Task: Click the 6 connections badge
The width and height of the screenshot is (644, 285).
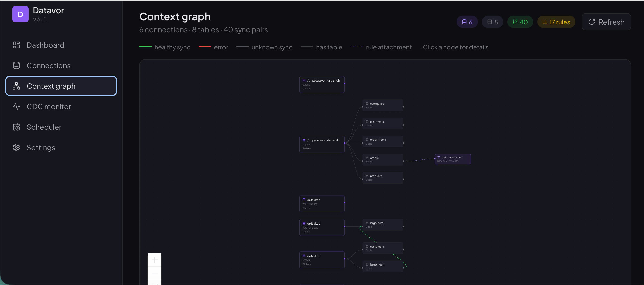Action: (467, 22)
